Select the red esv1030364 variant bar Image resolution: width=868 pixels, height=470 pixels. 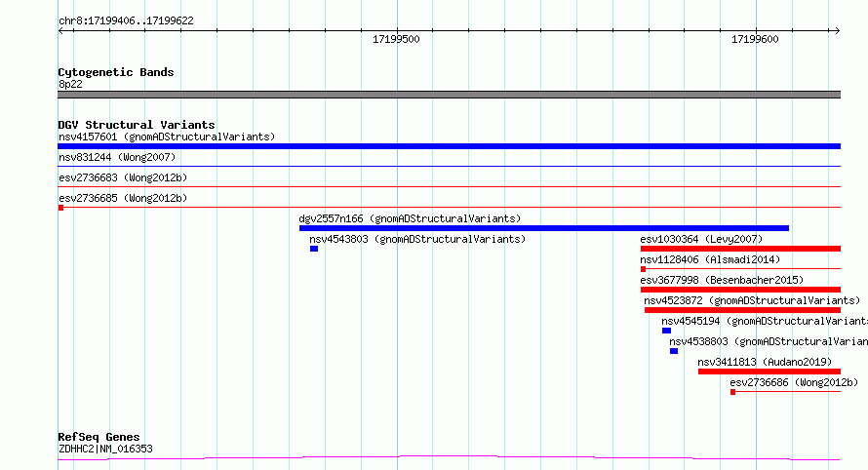740,249
